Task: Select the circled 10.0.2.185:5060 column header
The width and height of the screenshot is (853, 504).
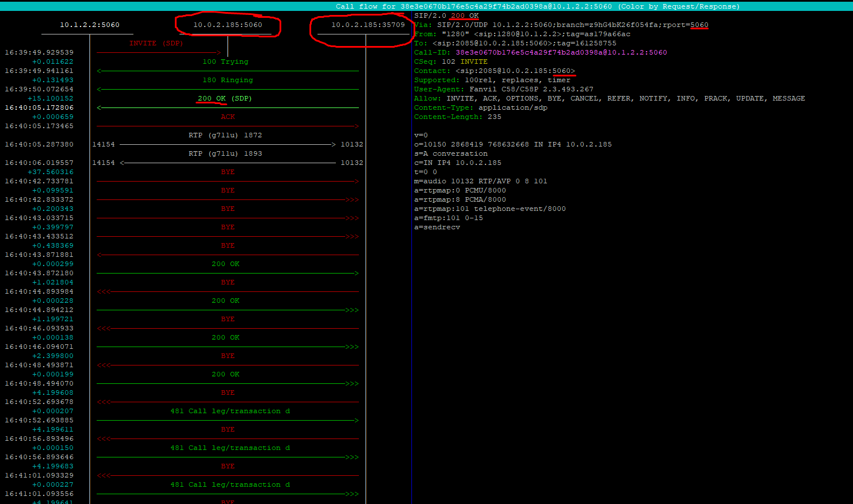Action: (227, 25)
